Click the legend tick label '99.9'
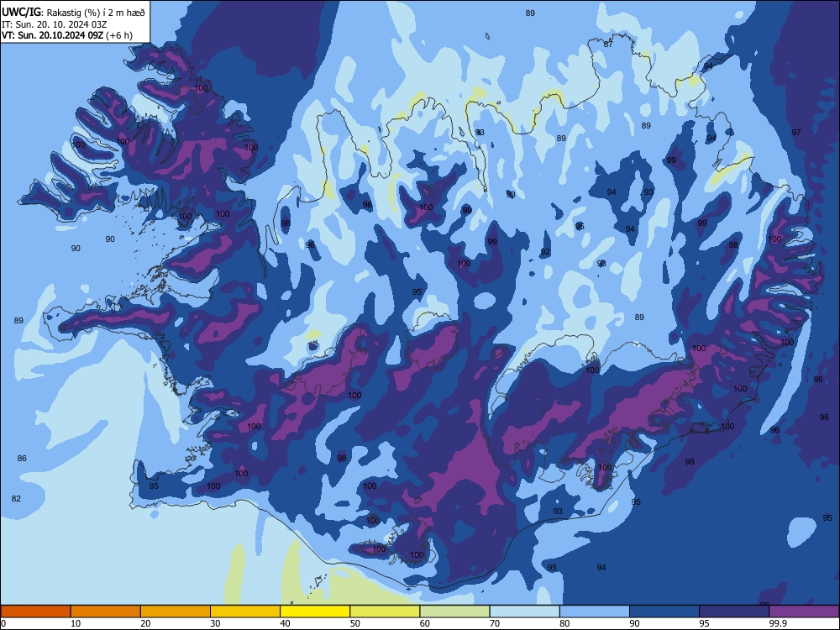Viewport: 840px width, 630px height. 778,623
